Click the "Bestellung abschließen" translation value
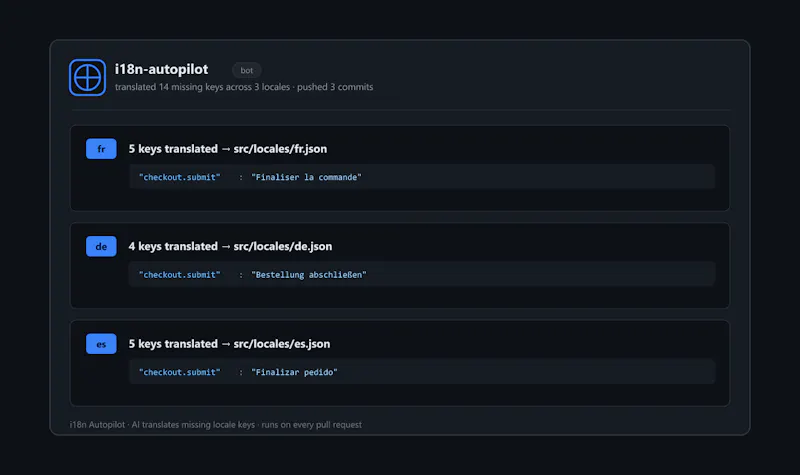 coord(309,274)
